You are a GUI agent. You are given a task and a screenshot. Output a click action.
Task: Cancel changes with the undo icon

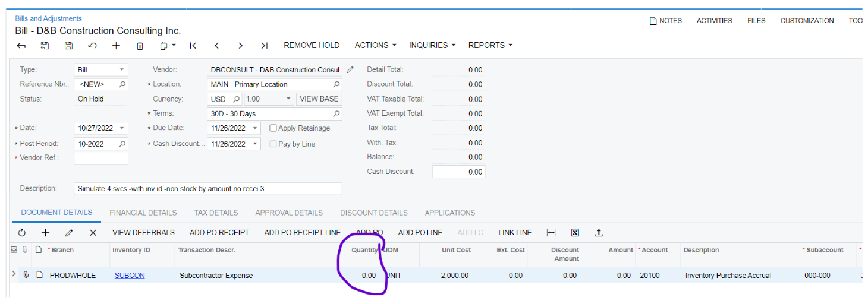pos(92,46)
